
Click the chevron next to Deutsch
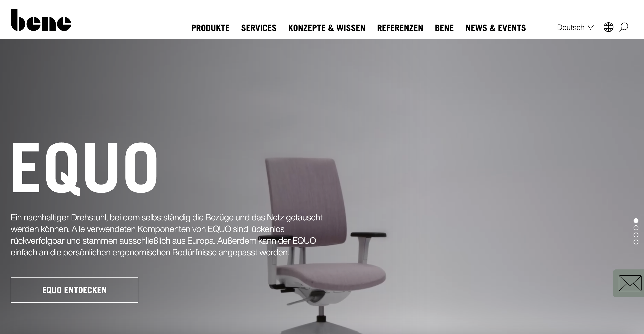click(x=591, y=27)
